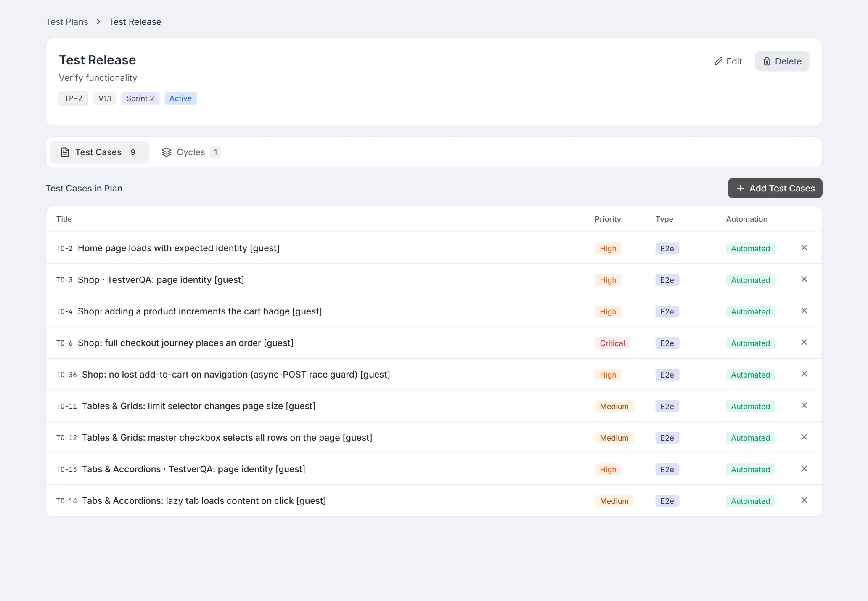This screenshot has width=868, height=601.
Task: Remove TC-4 cart badge test case
Action: click(804, 311)
